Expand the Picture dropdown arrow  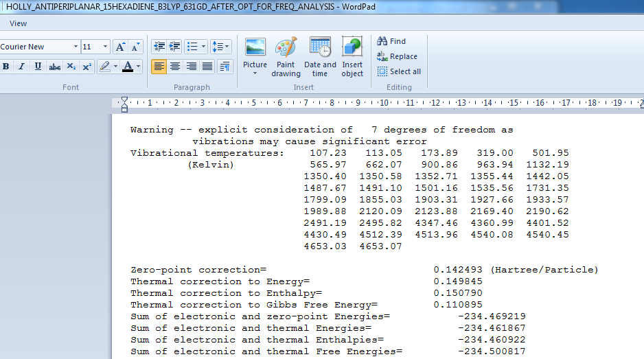pos(255,74)
